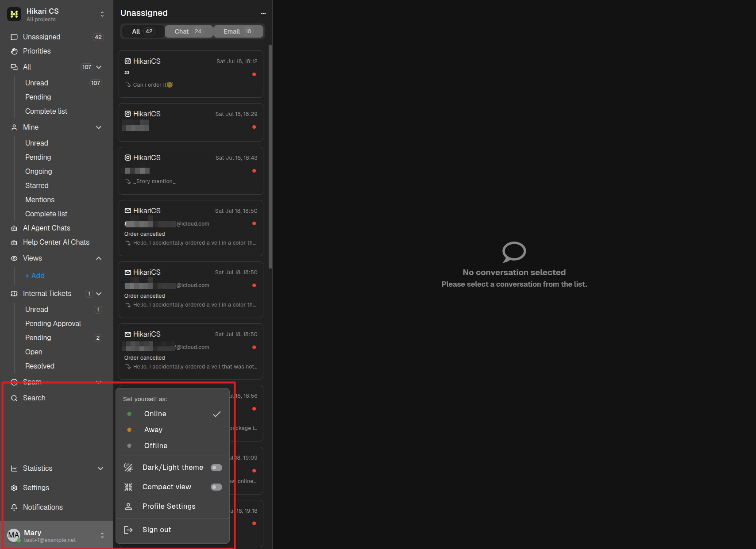Viewport: 756px width, 549px height.
Task: Open the 18:29 HikariCS conversation card
Action: coord(191,123)
